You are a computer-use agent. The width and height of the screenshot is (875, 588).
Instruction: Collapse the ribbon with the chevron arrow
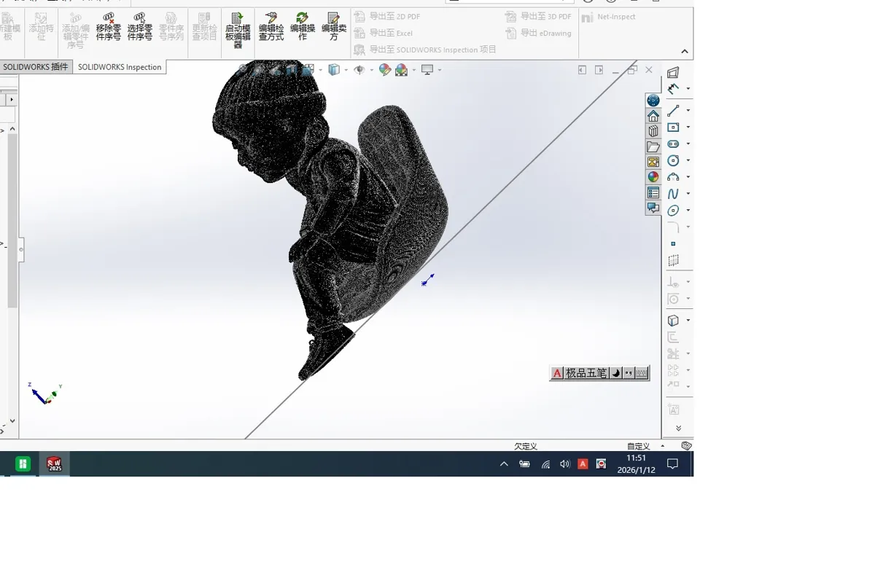685,51
